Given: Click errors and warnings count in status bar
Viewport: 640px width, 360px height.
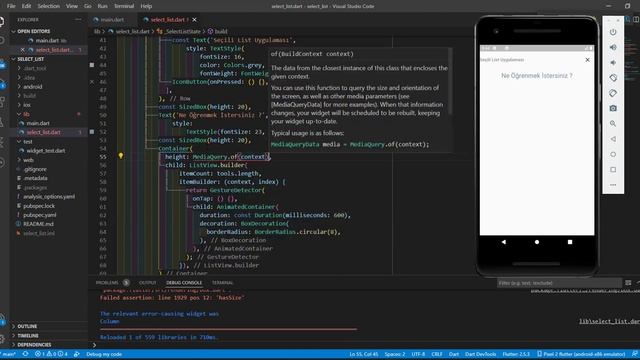Looking at the screenshot, I should pyautogui.click(x=51, y=354).
